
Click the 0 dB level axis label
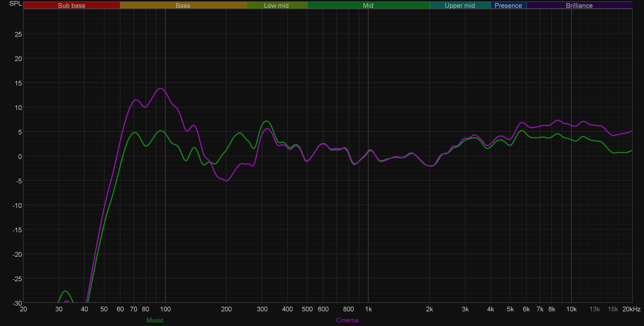pyautogui.click(x=20, y=157)
